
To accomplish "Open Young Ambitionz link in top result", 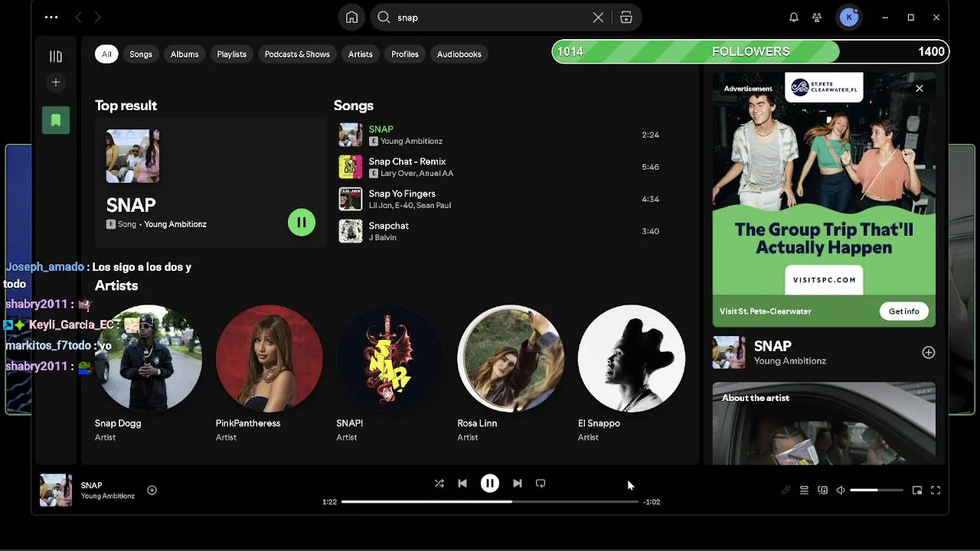I will coord(175,224).
